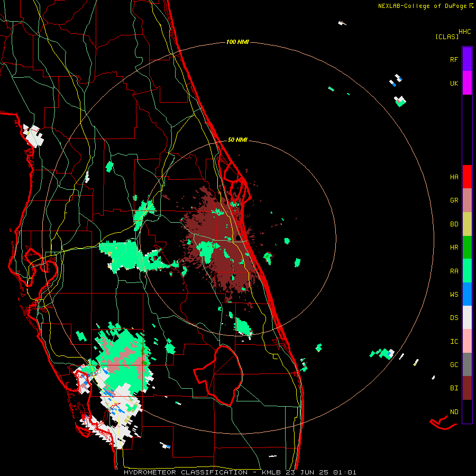Pick the brown BI legend swatch
The image size is (476, 476).
467,388
